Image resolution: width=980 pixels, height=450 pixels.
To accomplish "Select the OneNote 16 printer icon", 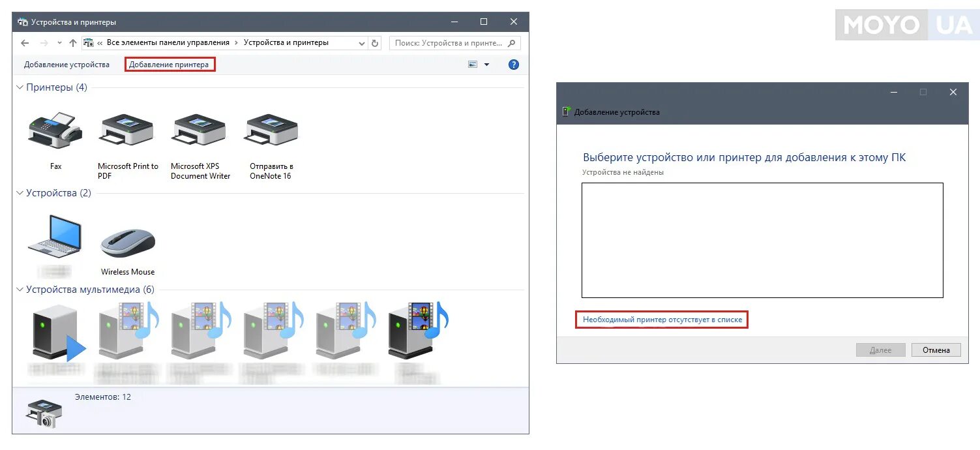I will (271, 129).
